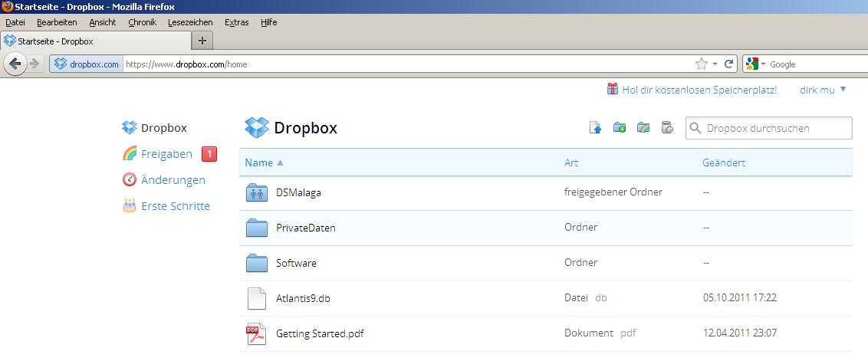Open a new tab with plus button

[202, 41]
